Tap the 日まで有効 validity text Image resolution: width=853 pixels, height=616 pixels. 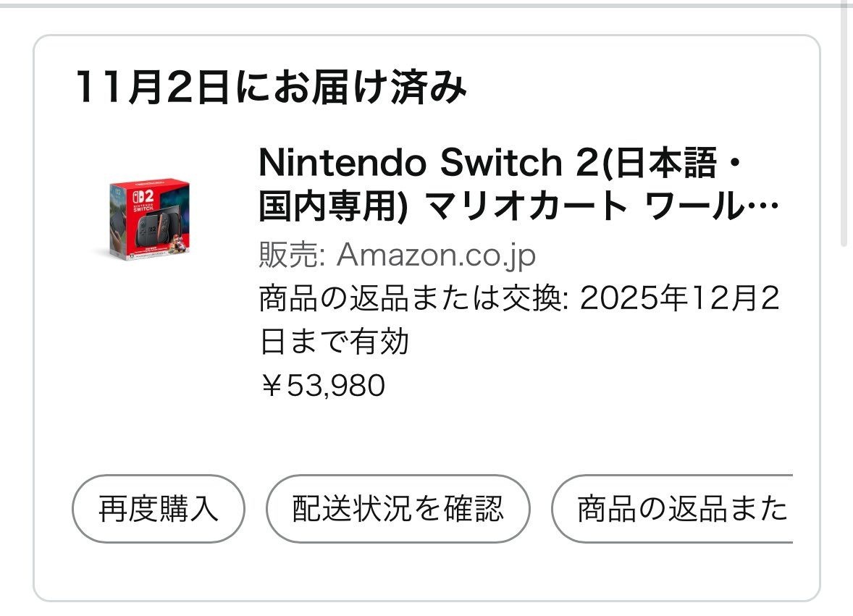click(335, 342)
